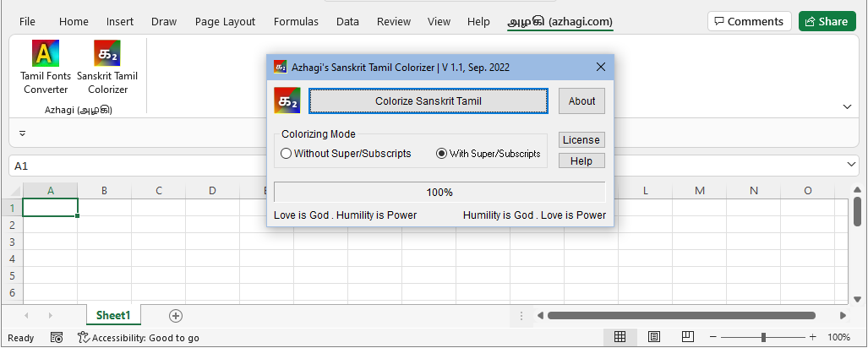The image size is (868, 348).
Task: Open the Formulas tab
Action: tap(296, 22)
